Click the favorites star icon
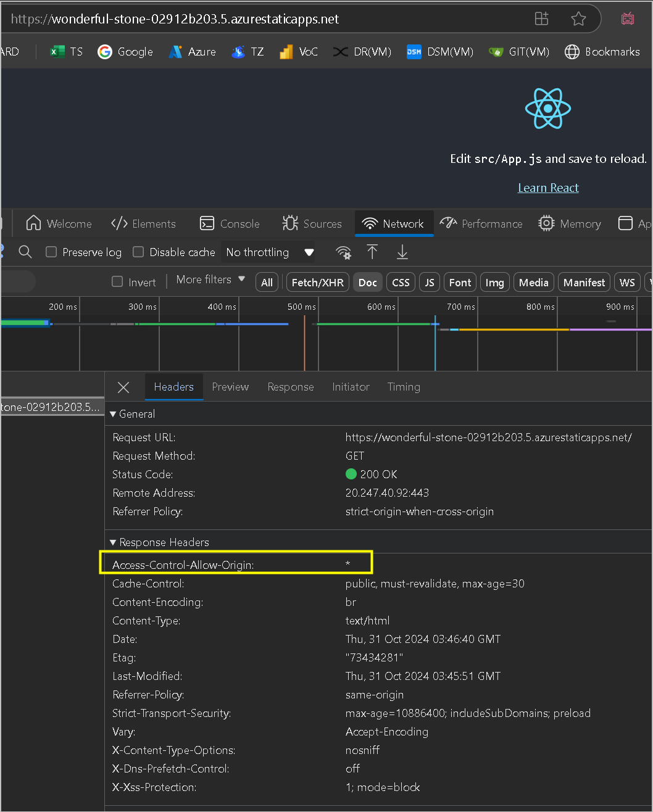 578,19
